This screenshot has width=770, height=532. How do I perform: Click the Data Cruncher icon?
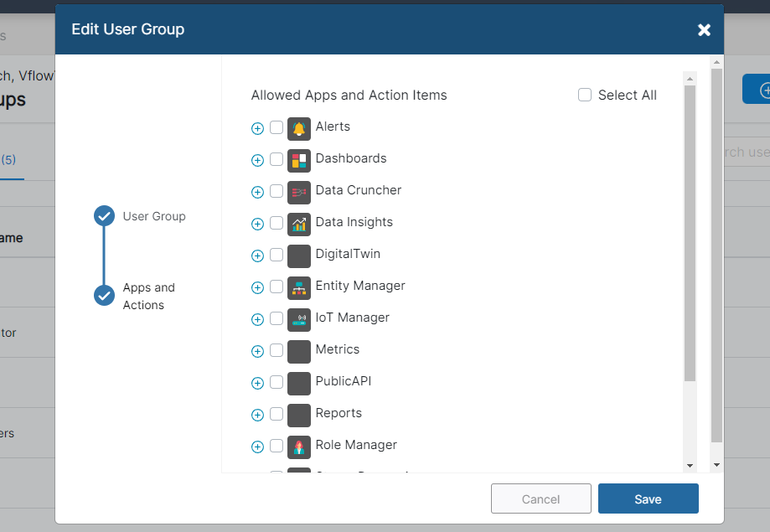tap(299, 192)
